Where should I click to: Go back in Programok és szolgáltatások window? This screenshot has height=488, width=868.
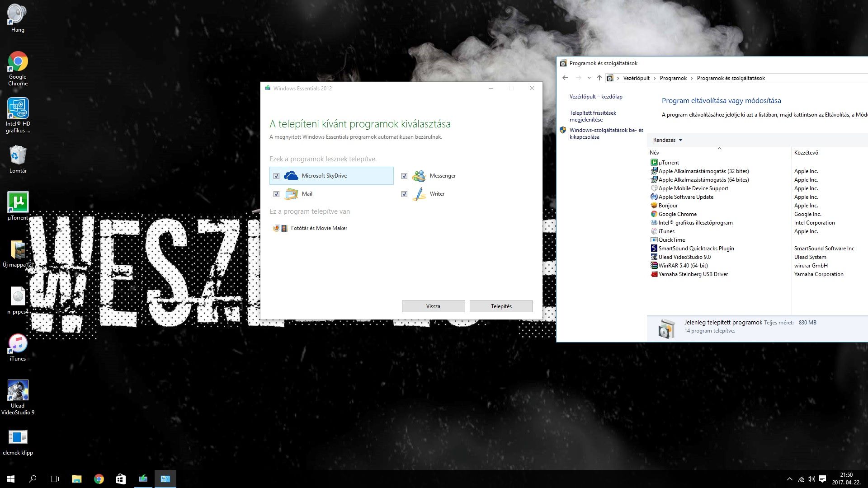coord(565,78)
